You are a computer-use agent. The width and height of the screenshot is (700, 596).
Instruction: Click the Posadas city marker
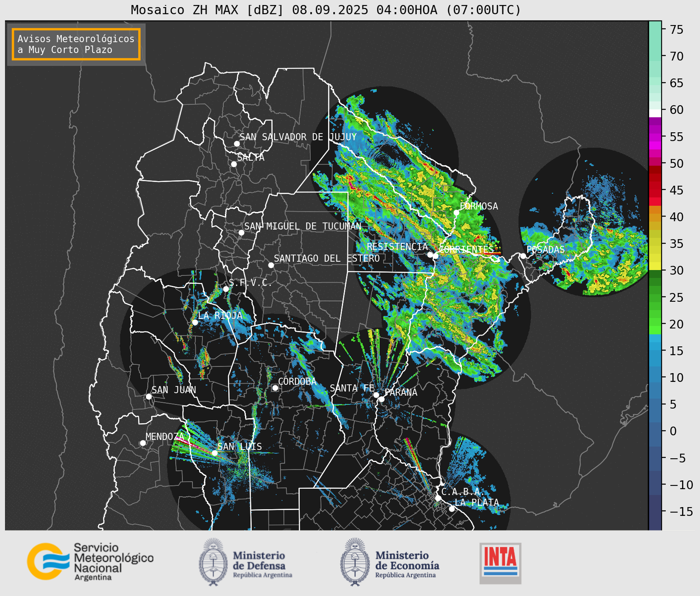pyautogui.click(x=523, y=256)
